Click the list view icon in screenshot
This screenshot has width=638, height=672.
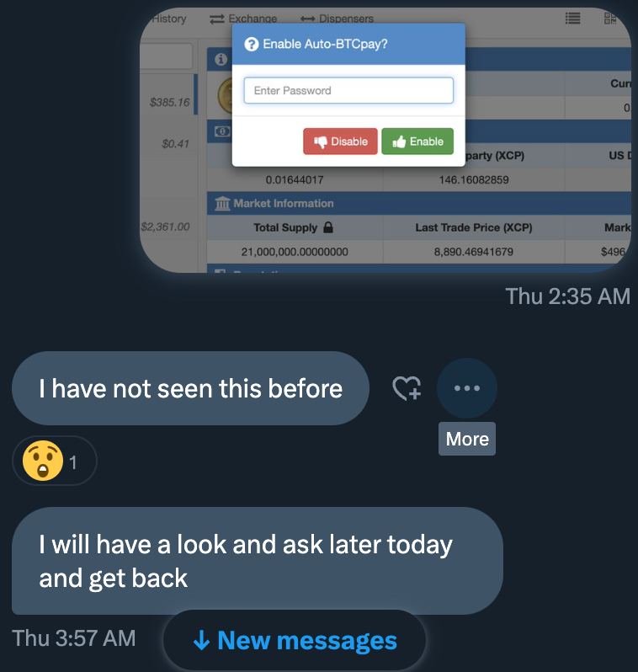point(573,19)
